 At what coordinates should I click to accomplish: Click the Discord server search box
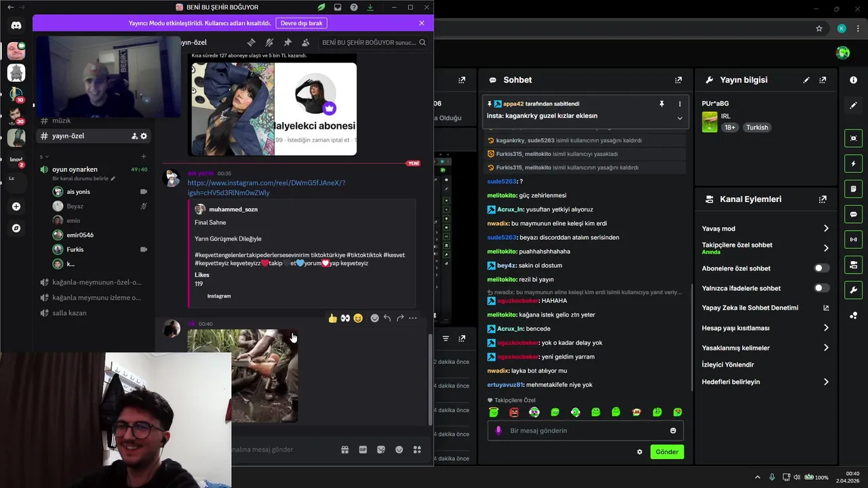tap(374, 42)
